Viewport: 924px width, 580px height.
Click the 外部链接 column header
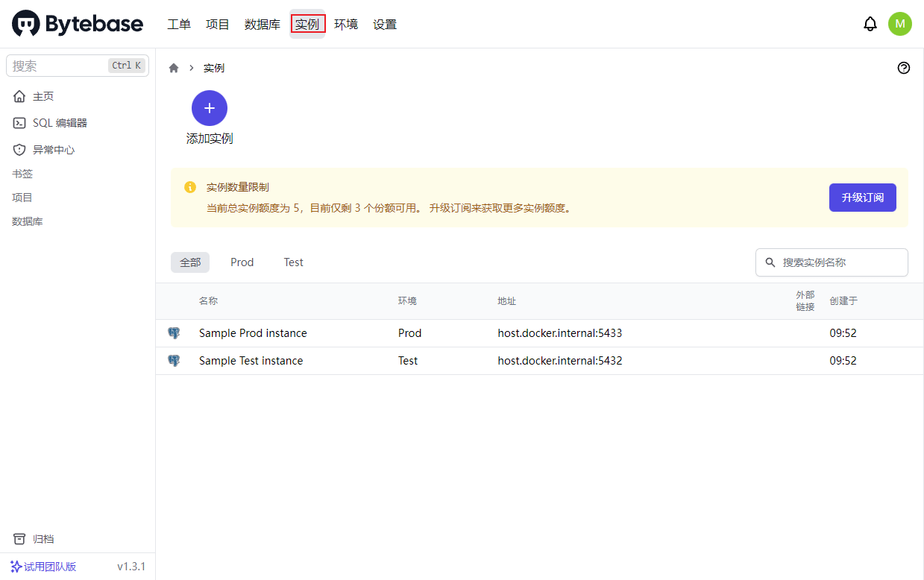click(805, 301)
